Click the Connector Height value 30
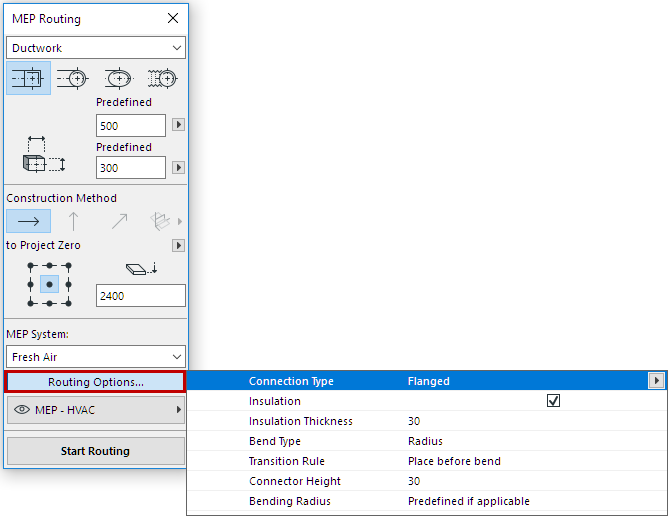Viewport: 671px width, 518px height. [414, 481]
